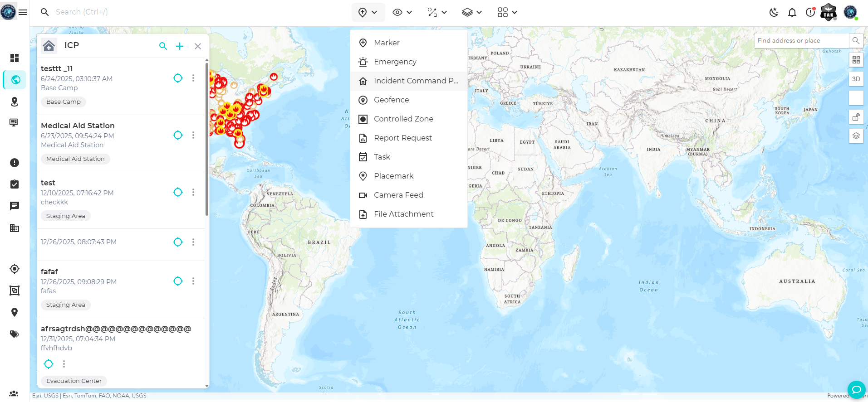Open the target locate sidebar icon
The height and width of the screenshot is (402, 868).
pyautogui.click(x=15, y=269)
